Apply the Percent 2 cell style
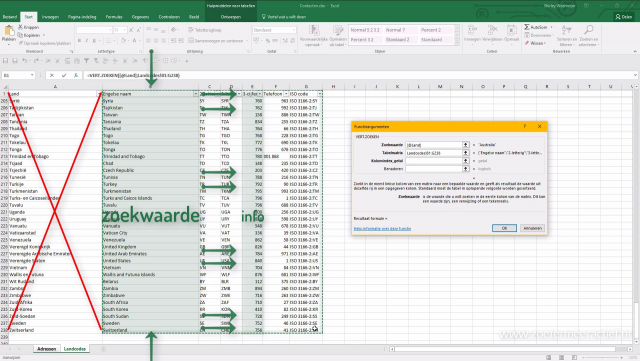The height and width of the screenshot is (361, 640). click(x=436, y=30)
